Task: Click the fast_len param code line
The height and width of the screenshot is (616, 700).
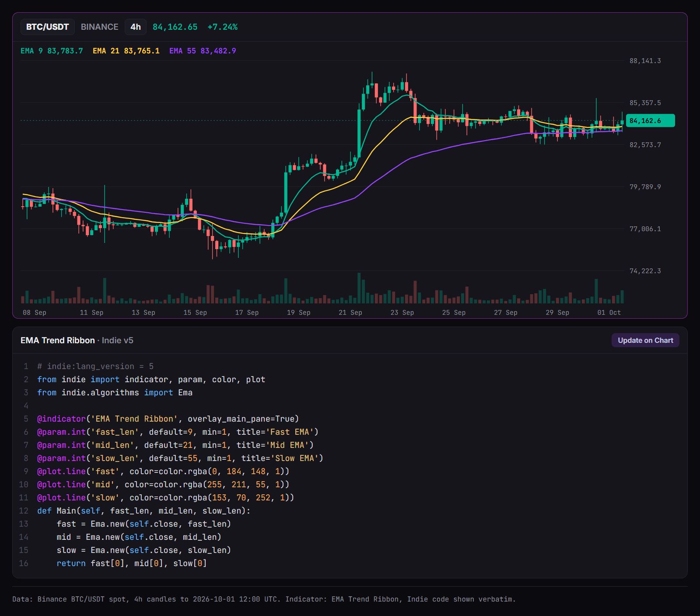Action: (178, 432)
